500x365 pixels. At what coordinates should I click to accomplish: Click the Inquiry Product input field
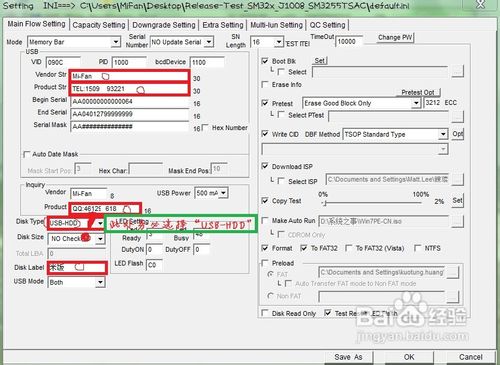point(105,209)
